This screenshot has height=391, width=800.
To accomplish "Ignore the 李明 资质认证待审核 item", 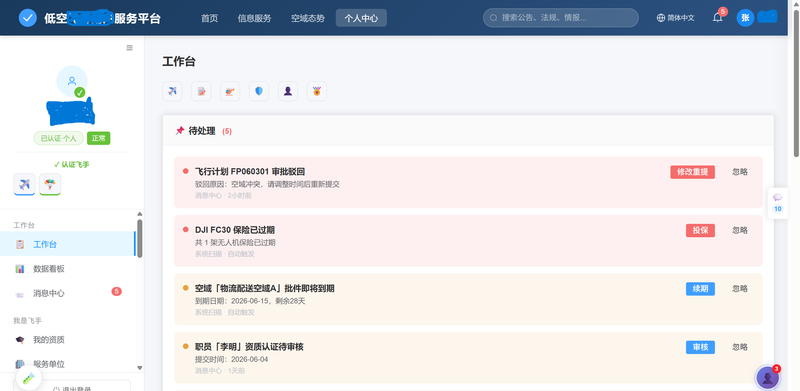I will pos(740,347).
